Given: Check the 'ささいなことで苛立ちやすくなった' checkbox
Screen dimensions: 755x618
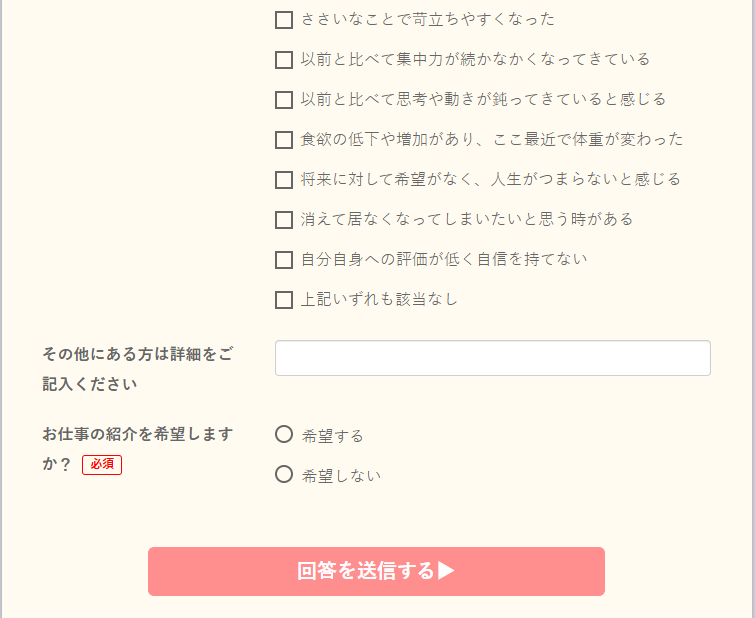Looking at the screenshot, I should (x=284, y=20).
